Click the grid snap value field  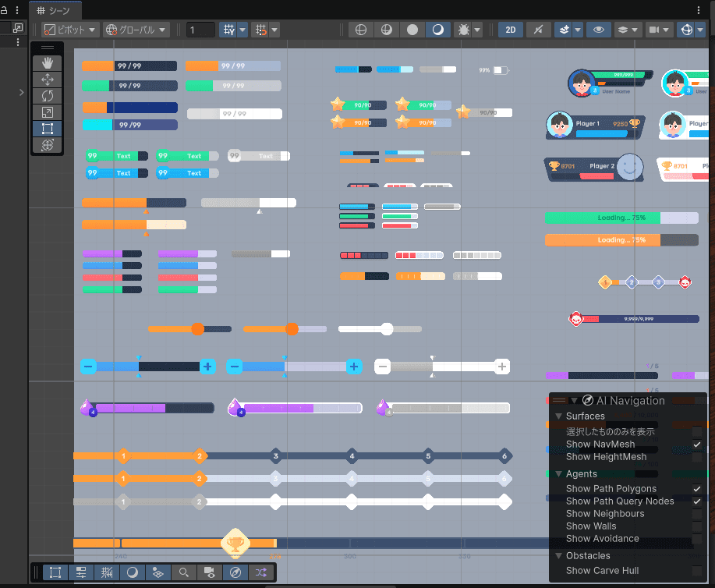pyautogui.click(x=200, y=30)
